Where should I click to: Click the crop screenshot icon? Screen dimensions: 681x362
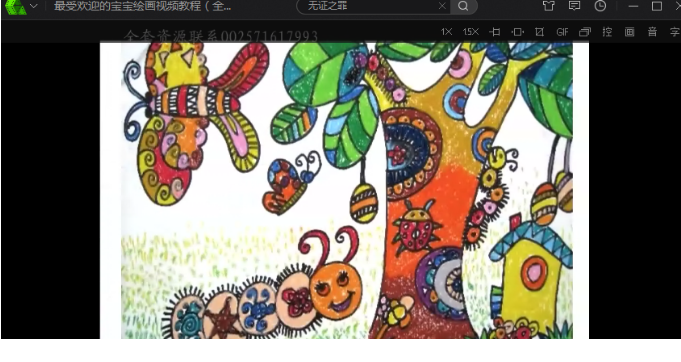[539, 32]
